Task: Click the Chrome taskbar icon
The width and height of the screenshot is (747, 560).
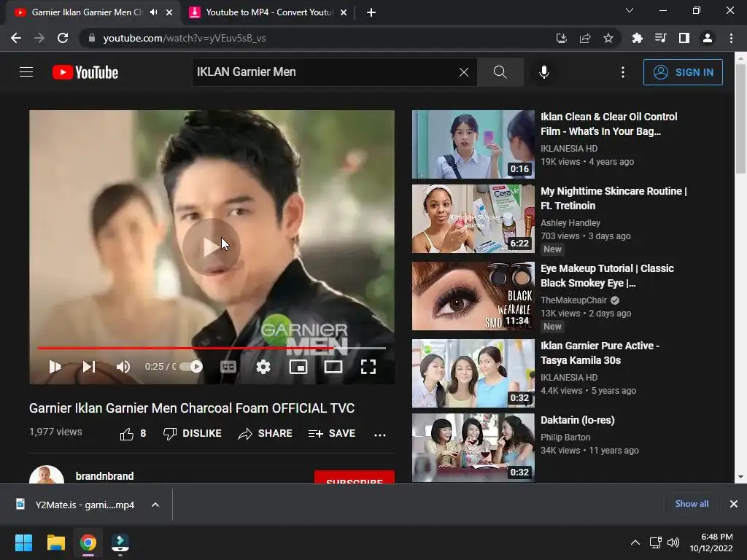Action: [x=88, y=542]
